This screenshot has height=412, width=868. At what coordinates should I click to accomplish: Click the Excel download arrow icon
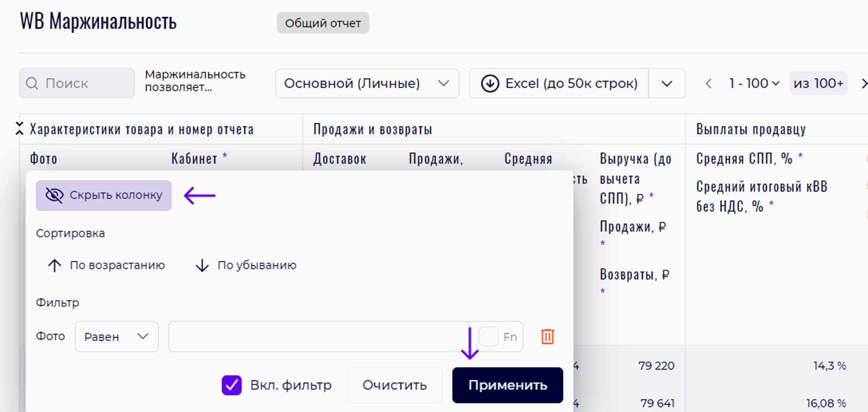coord(490,83)
